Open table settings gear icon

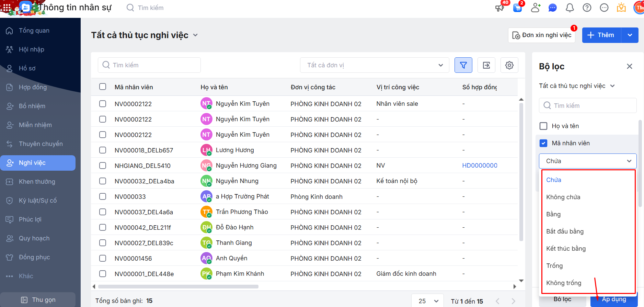tap(509, 65)
